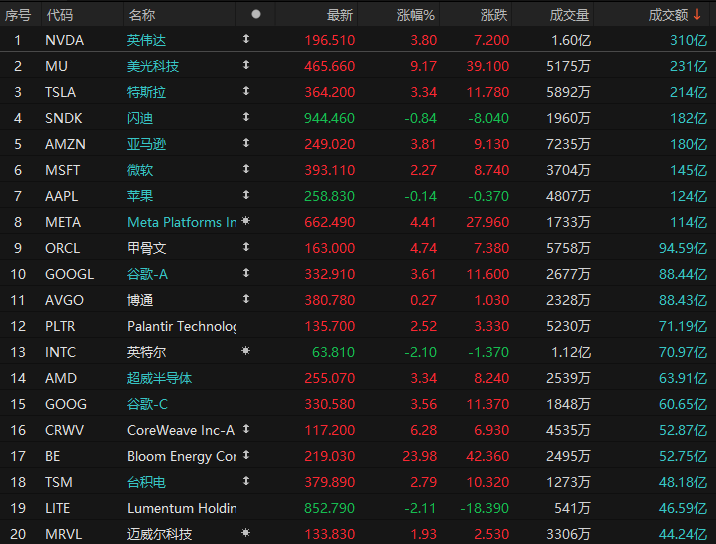Click the up-down arrow icon in TSM row
The image size is (716, 544).
tap(246, 481)
